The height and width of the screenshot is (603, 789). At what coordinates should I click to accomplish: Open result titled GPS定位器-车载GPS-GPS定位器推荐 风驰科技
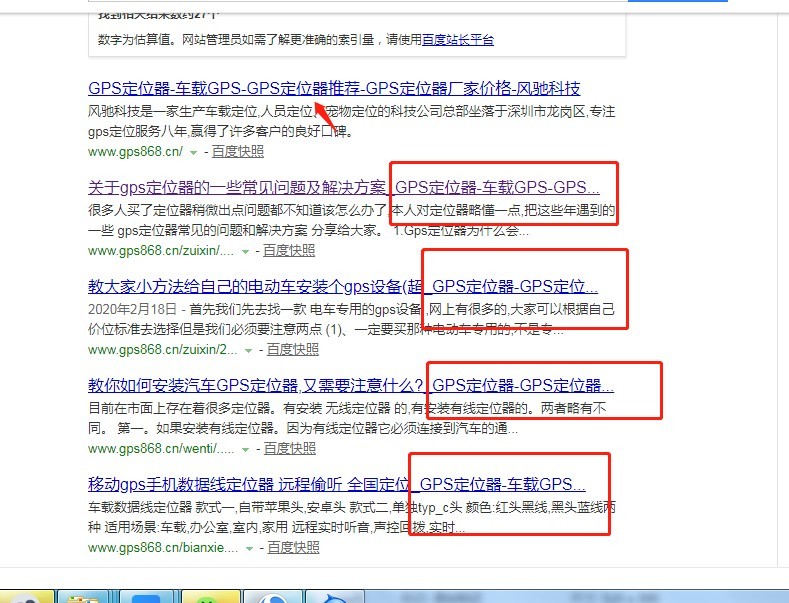pyautogui.click(x=334, y=89)
